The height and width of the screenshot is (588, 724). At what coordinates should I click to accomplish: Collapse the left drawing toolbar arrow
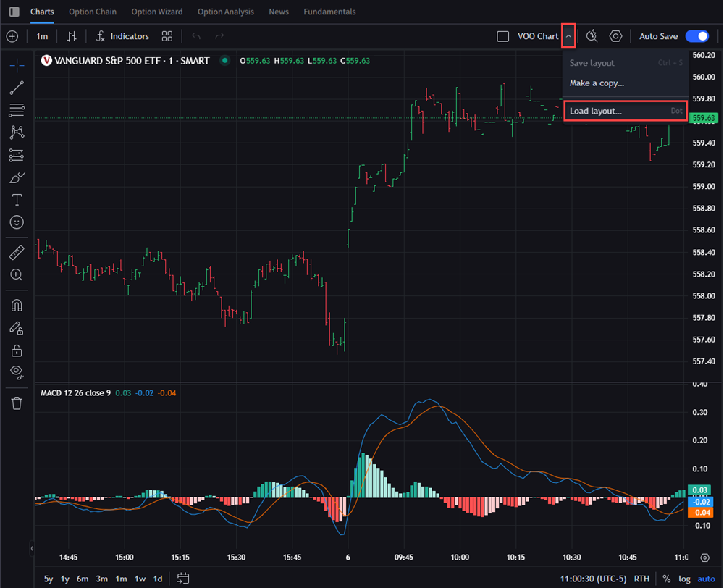pos(32,549)
